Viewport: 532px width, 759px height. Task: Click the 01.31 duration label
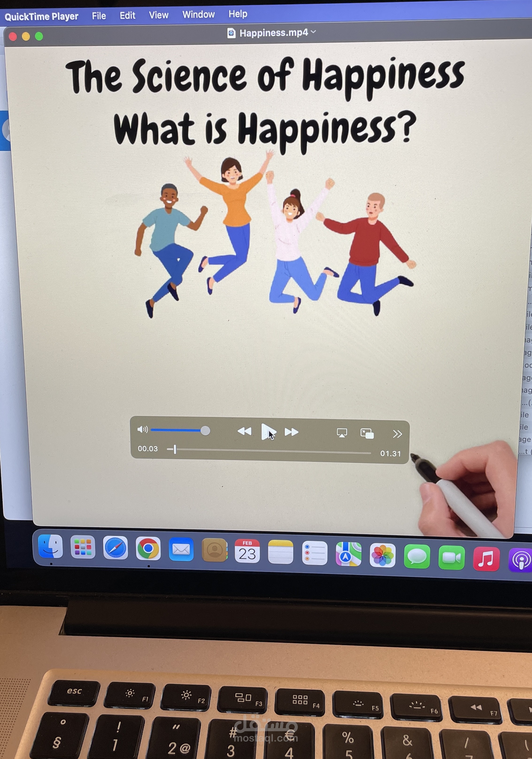pos(390,454)
